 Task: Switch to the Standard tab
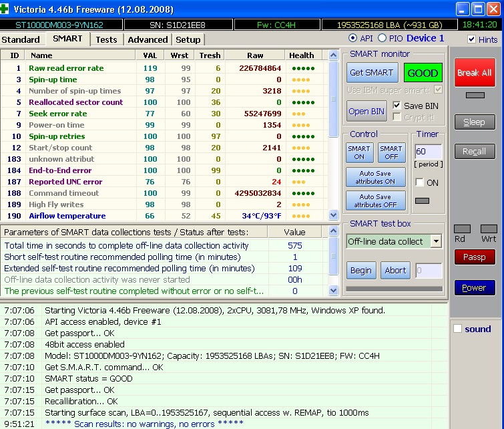pos(21,39)
